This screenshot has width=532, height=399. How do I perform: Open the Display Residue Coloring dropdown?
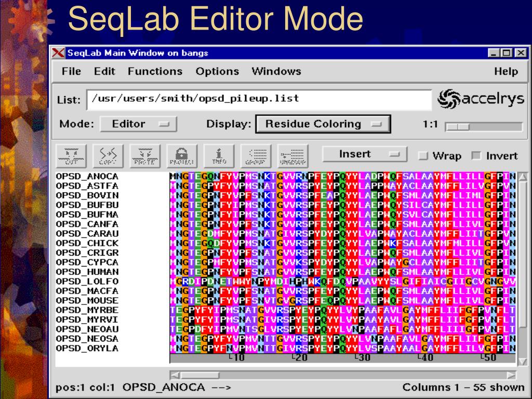(323, 124)
